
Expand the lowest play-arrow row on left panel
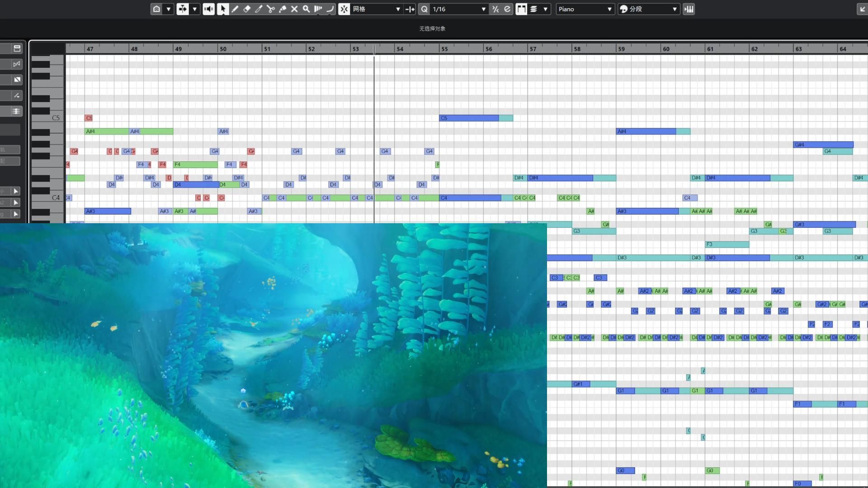(x=16, y=214)
